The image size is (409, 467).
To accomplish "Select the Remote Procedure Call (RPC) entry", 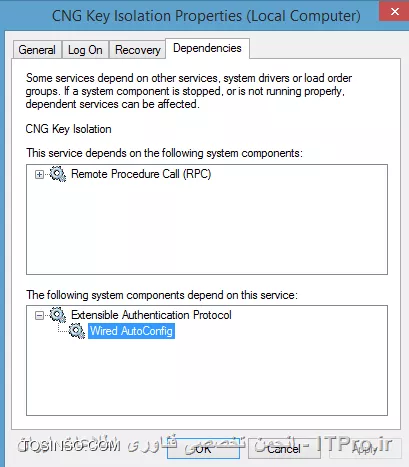I will (141, 174).
